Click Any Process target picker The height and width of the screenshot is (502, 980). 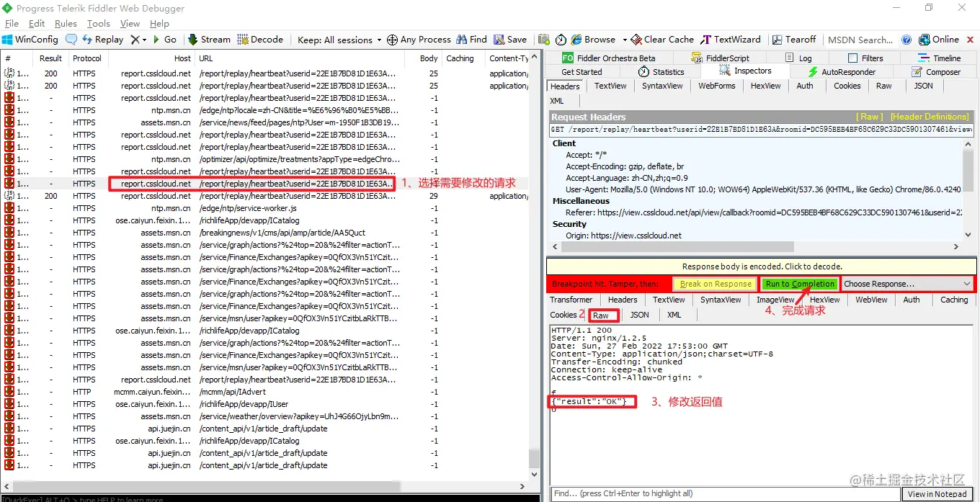pyautogui.click(x=419, y=40)
